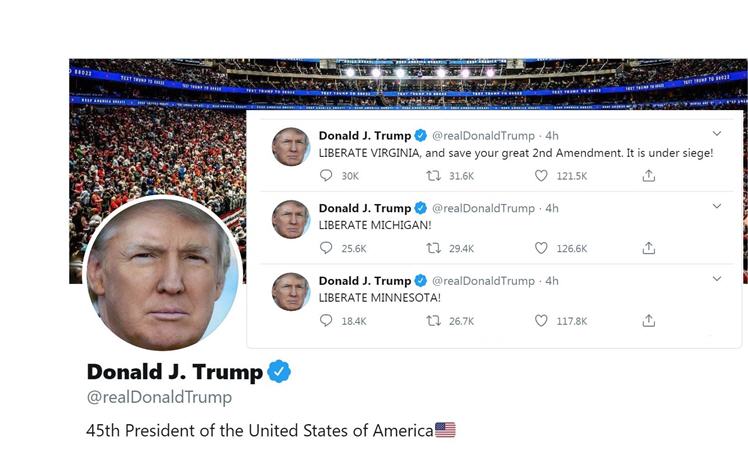Reply to the LIBERATE VIRGINIA tweet

tap(326, 175)
